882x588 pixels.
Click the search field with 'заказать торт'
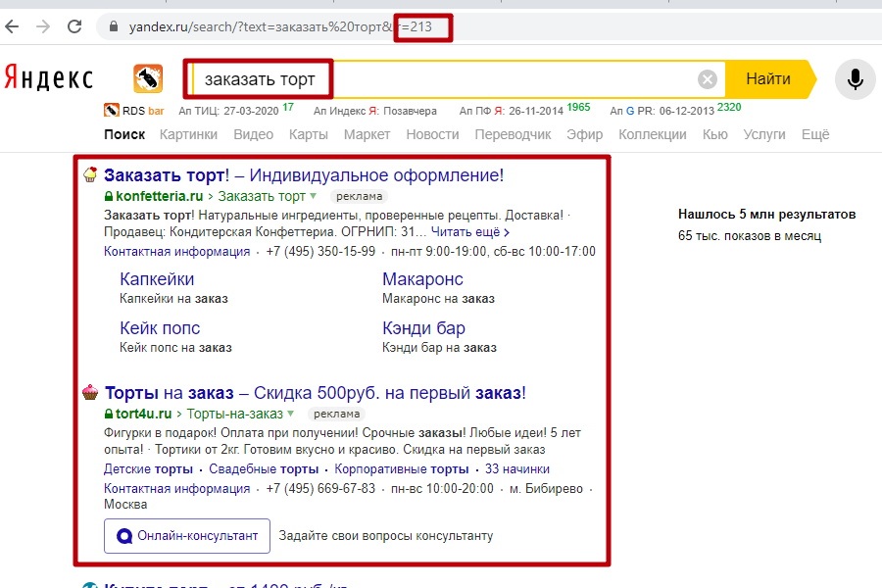tap(441, 79)
